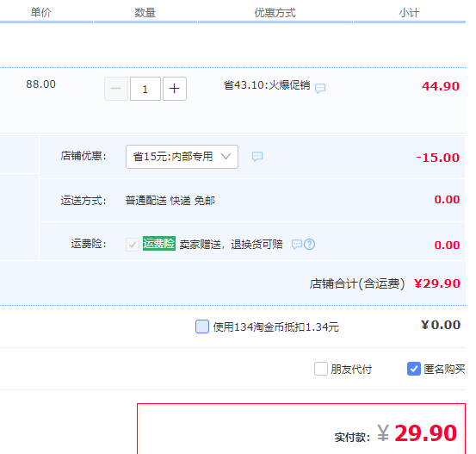
Task: Click the dropdown arrow in 店铺优惠 selector
Action: (x=226, y=157)
